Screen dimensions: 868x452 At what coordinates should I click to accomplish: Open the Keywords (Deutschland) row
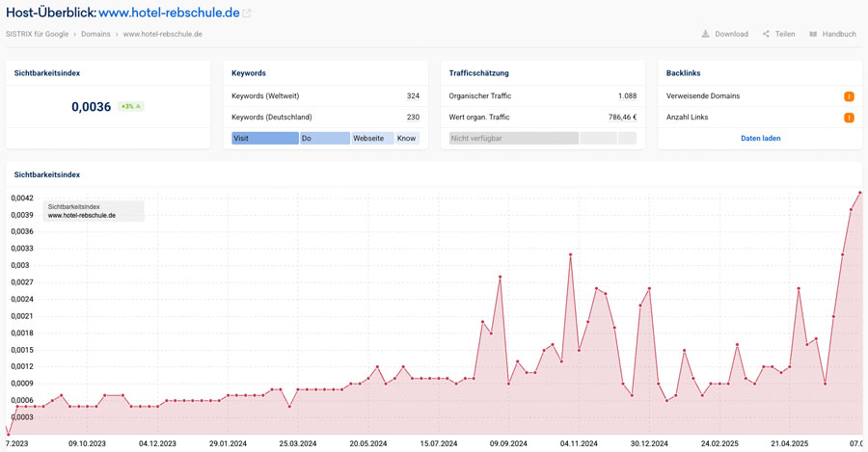325,118
